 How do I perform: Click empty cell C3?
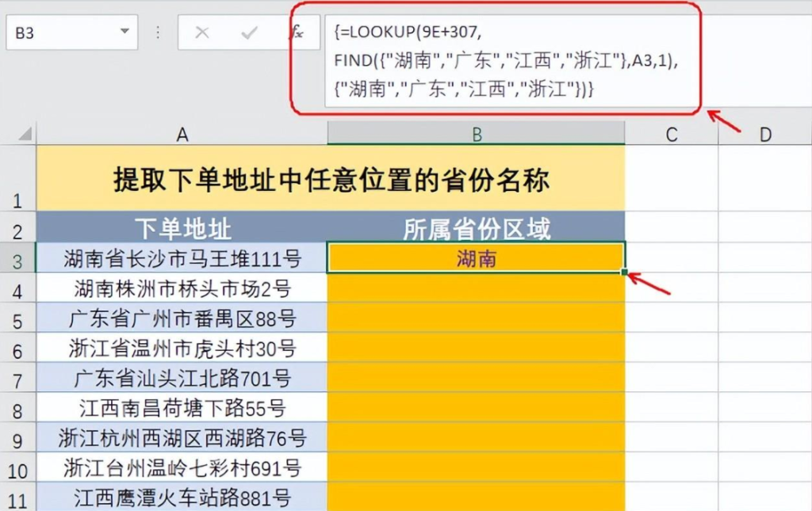click(x=672, y=257)
